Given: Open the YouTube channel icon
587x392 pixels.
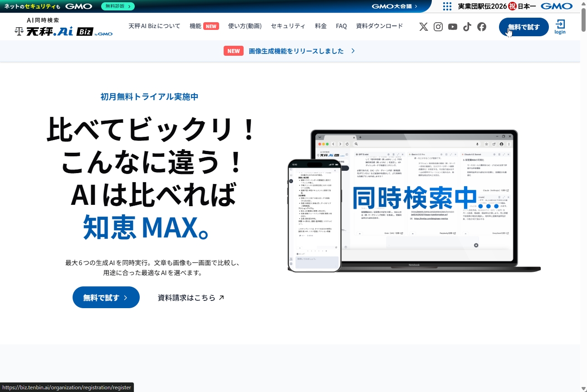Looking at the screenshot, I should click(x=452, y=26).
